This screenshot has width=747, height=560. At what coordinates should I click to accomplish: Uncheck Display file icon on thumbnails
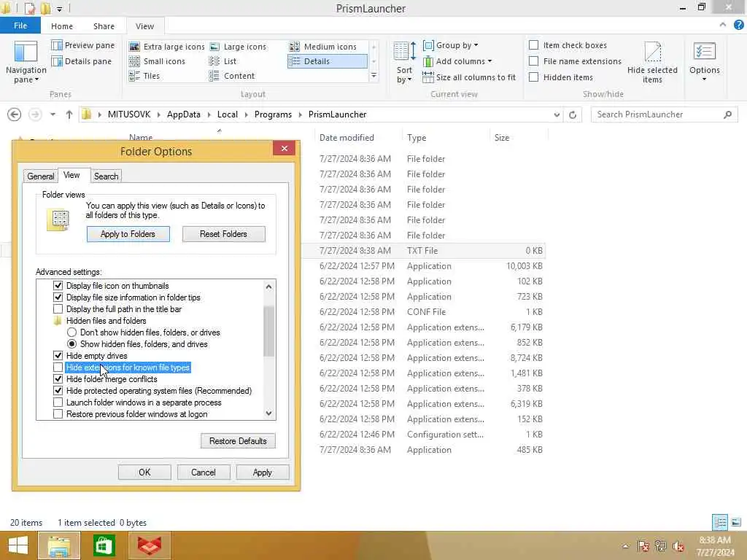point(58,286)
